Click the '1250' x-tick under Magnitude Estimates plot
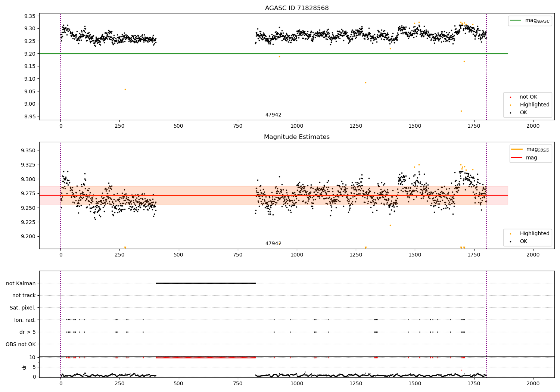Viewport: 560px width, 392px height. [x=356, y=255]
